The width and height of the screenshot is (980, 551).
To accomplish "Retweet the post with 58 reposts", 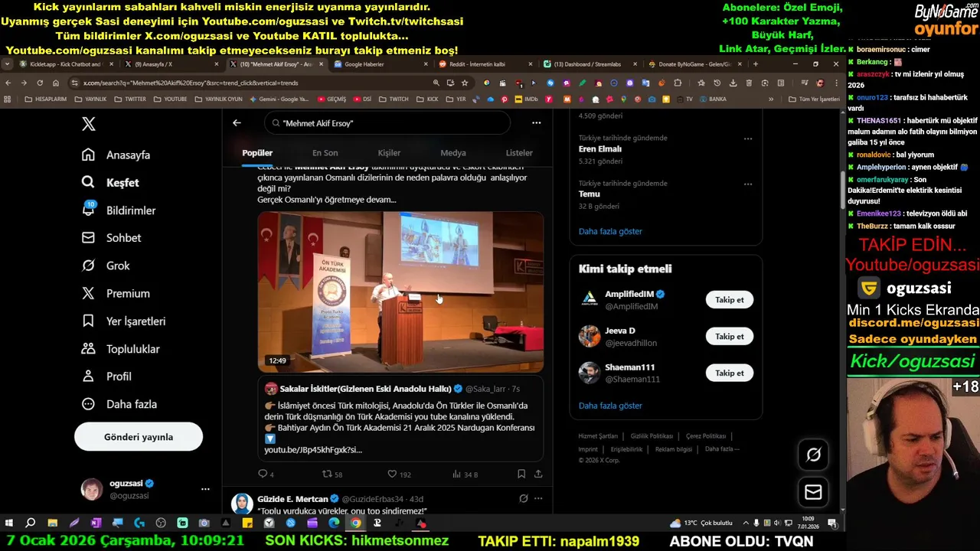I will tap(332, 474).
